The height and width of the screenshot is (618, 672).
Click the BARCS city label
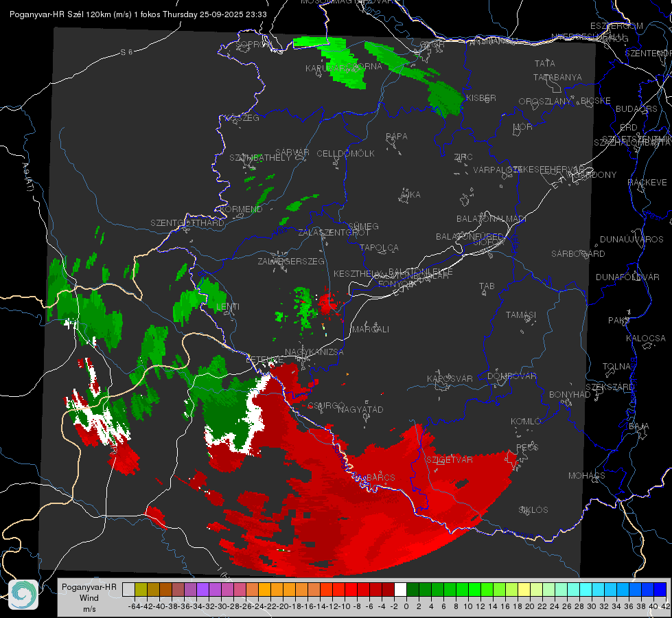380,477
